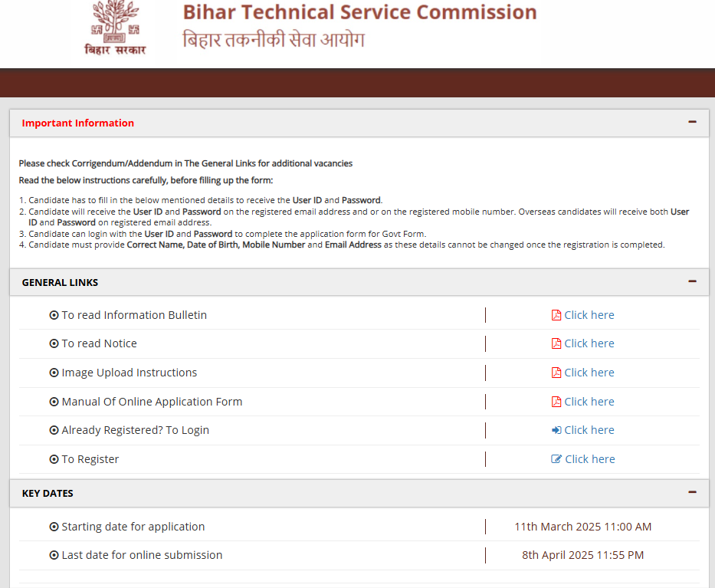
Task: Open Image Upload Instructions Click here link
Action: pyautogui.click(x=589, y=373)
